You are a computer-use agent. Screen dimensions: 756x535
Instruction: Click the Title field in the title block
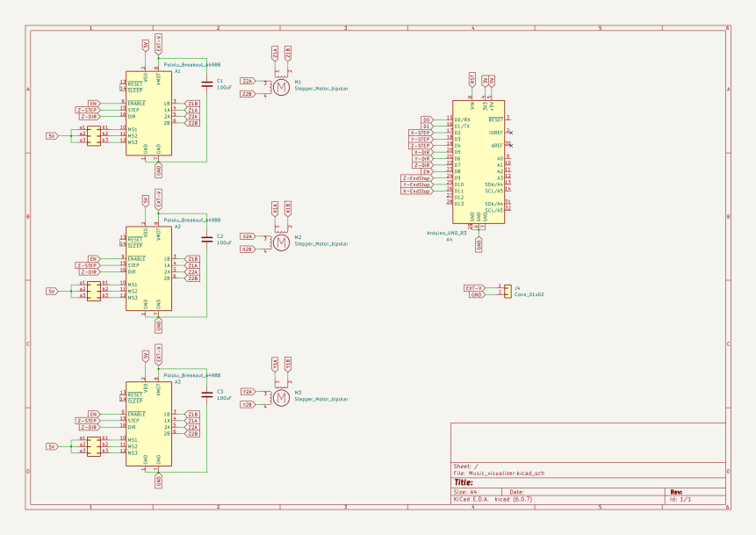click(x=465, y=482)
